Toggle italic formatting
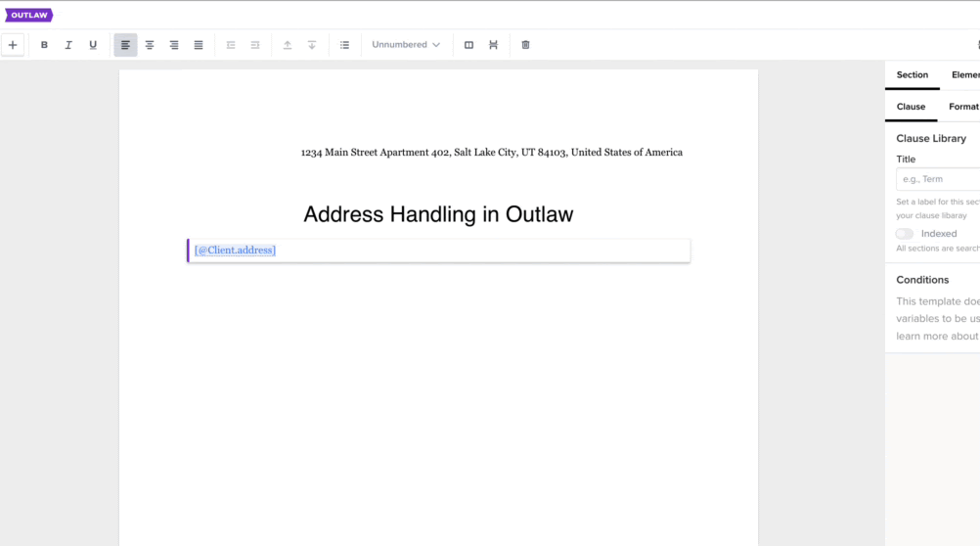The width and height of the screenshot is (980, 546). 68,45
